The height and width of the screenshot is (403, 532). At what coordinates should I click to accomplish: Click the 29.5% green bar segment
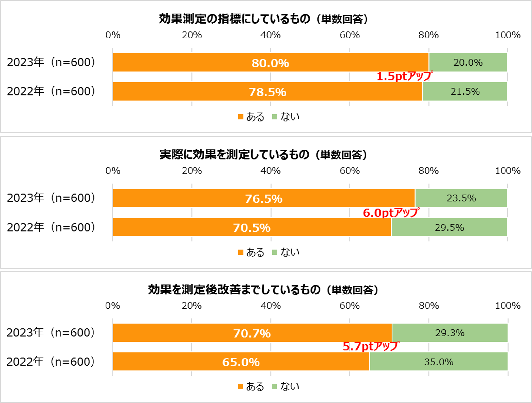pyautogui.click(x=449, y=227)
